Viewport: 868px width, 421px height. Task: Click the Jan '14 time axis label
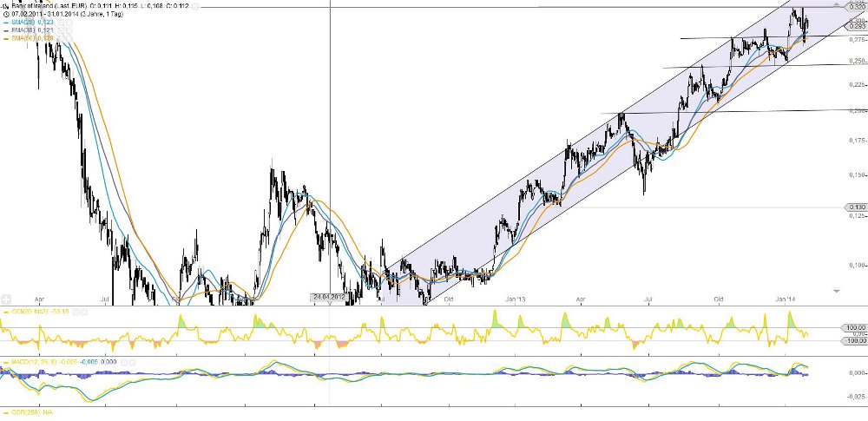point(785,299)
